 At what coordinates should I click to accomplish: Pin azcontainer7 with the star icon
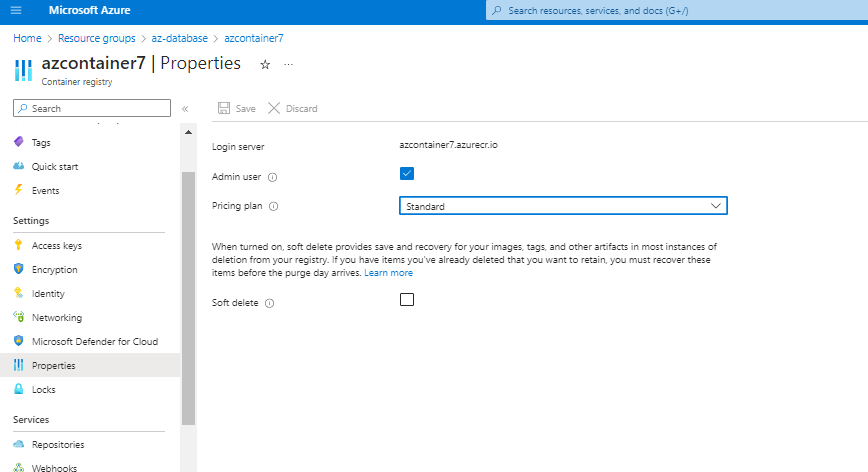click(x=265, y=65)
